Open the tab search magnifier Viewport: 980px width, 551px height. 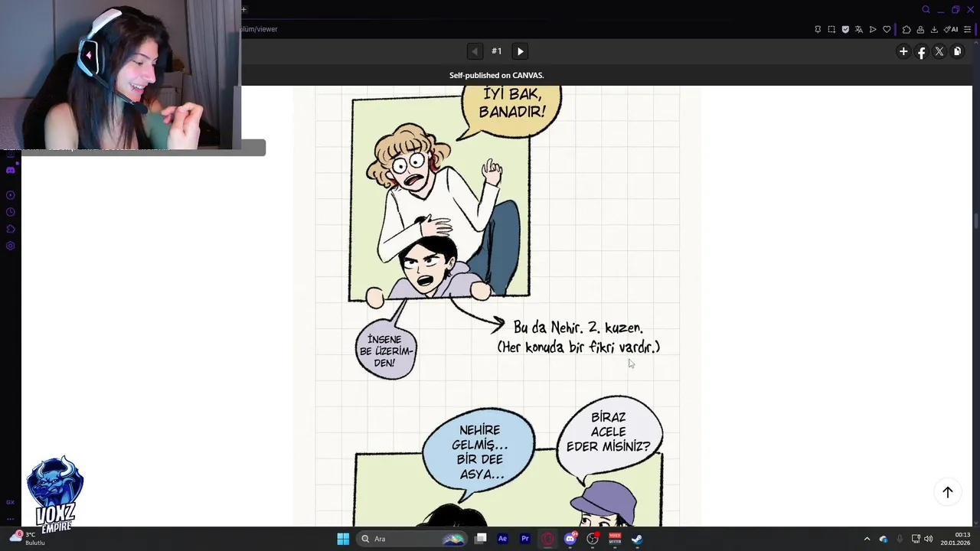[x=926, y=10]
